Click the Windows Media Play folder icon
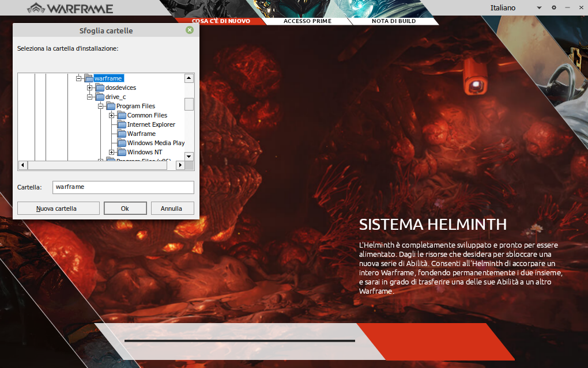Screen dimensions: 588x368 pos(122,143)
